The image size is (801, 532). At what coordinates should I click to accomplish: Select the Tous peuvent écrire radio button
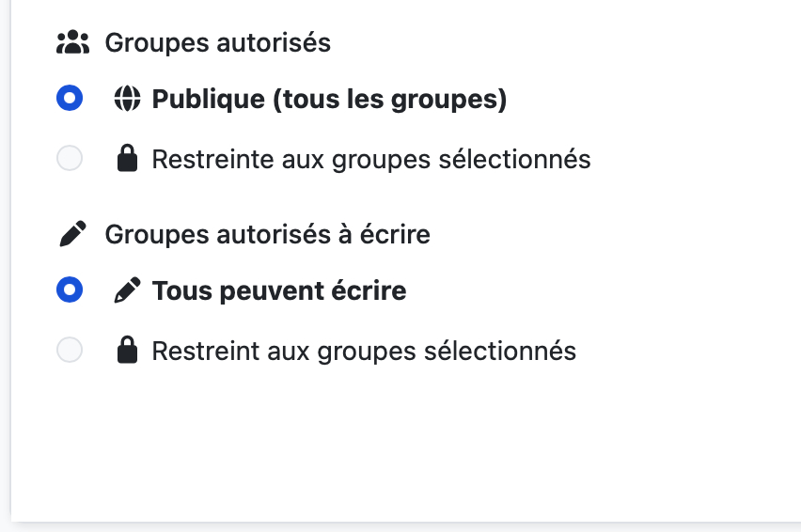click(x=70, y=290)
